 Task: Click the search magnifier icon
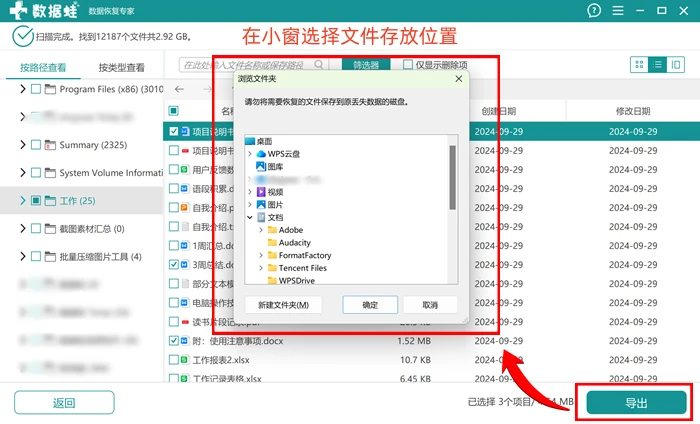[x=319, y=65]
